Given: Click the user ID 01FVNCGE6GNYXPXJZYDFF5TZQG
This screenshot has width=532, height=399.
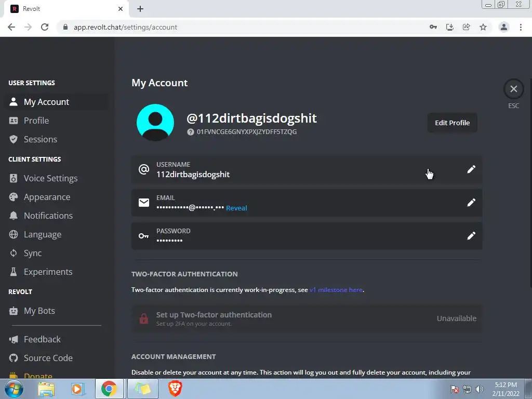Looking at the screenshot, I should [247, 131].
